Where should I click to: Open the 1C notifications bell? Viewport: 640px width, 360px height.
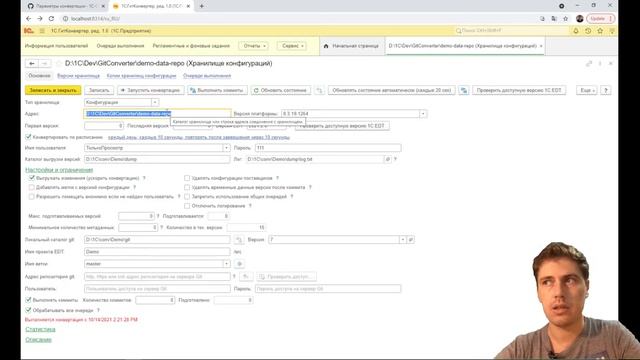point(576,31)
